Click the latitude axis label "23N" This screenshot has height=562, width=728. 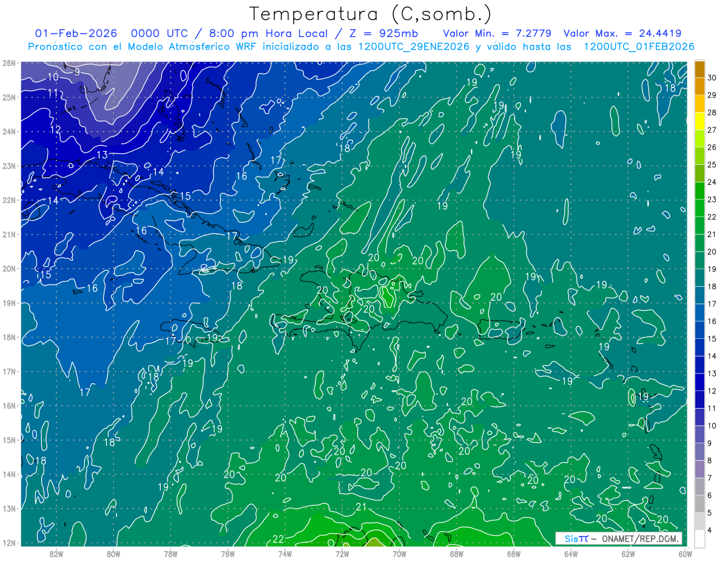tap(9, 166)
